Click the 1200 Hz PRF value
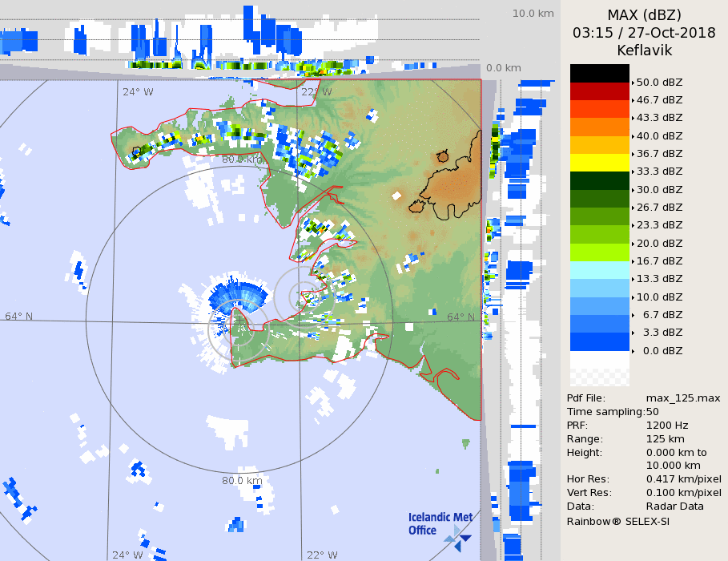The height and width of the screenshot is (561, 728). coord(666,426)
